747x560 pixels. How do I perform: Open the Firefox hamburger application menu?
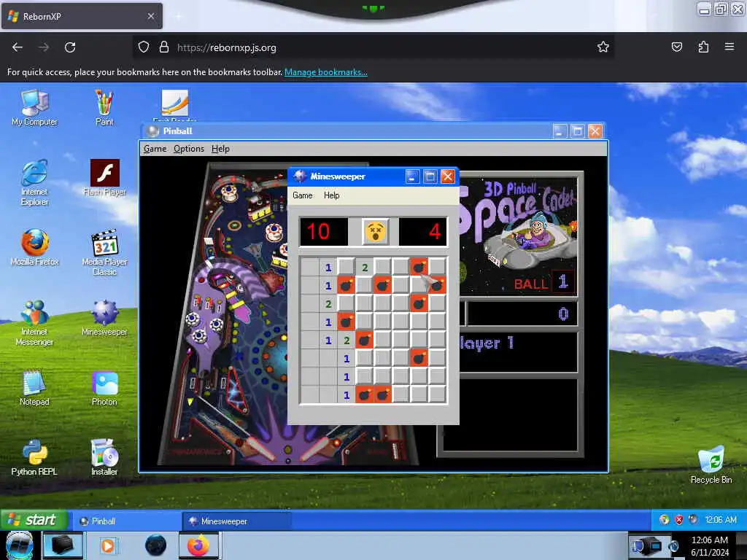[729, 47]
